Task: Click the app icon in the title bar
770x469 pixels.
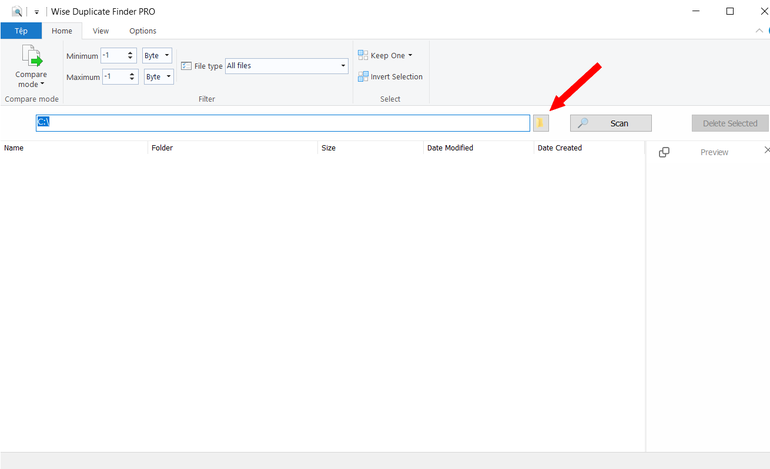Action: (x=17, y=11)
